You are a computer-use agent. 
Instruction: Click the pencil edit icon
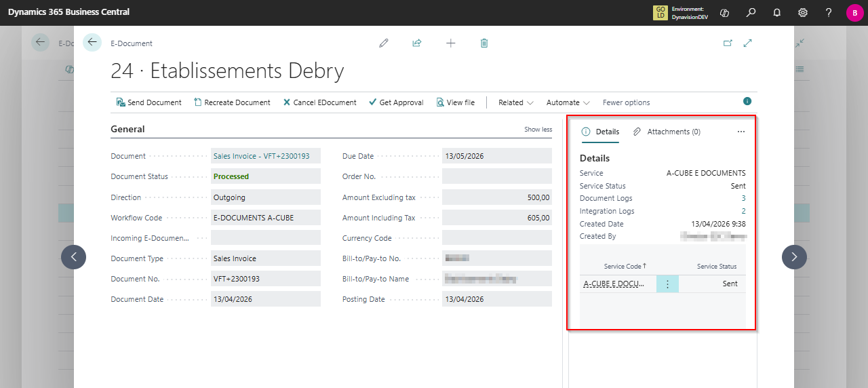pos(384,43)
